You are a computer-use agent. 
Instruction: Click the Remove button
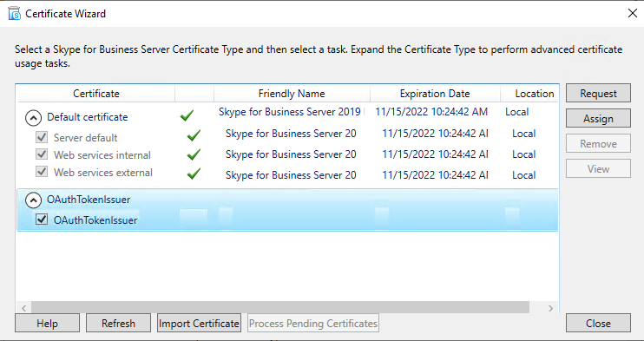coord(598,143)
